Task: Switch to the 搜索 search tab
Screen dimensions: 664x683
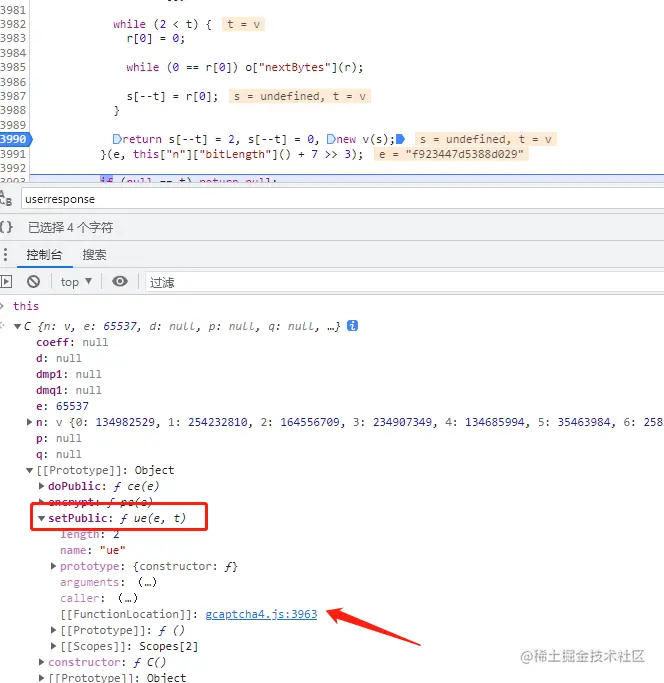Action: (95, 254)
